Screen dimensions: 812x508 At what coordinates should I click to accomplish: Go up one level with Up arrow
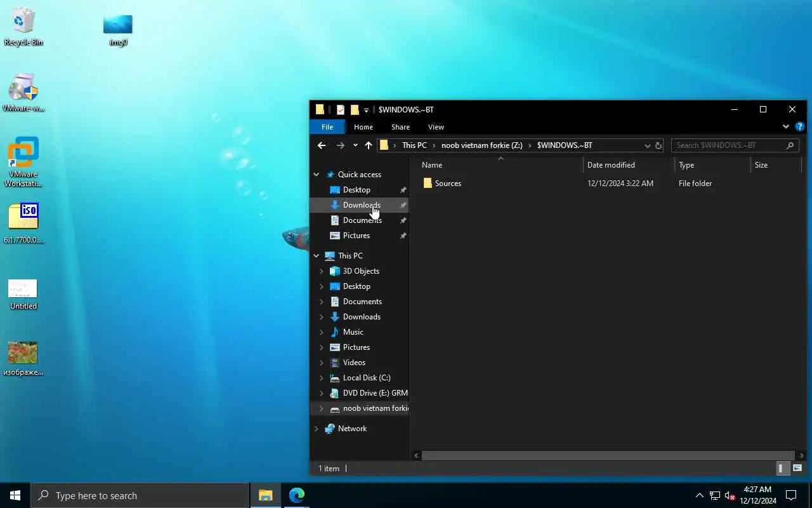pos(369,145)
